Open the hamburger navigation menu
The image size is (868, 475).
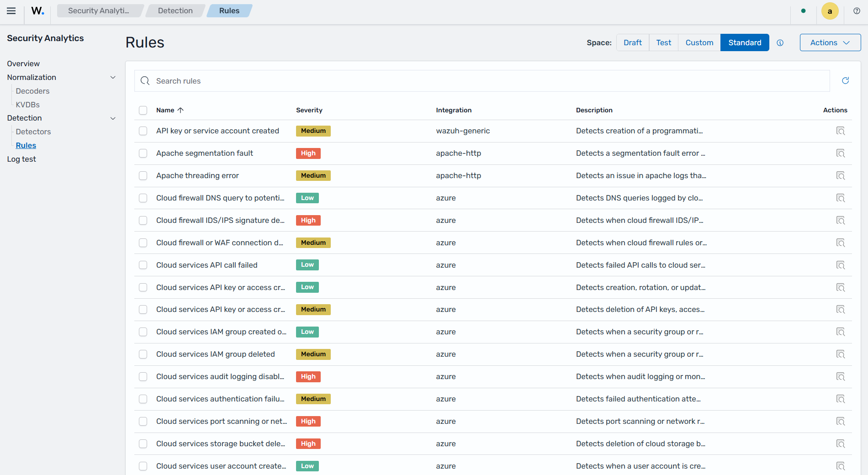pos(11,11)
